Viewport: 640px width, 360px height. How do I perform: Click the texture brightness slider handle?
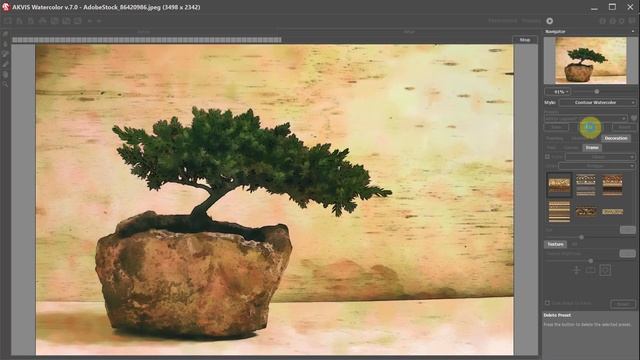[x=591, y=260]
